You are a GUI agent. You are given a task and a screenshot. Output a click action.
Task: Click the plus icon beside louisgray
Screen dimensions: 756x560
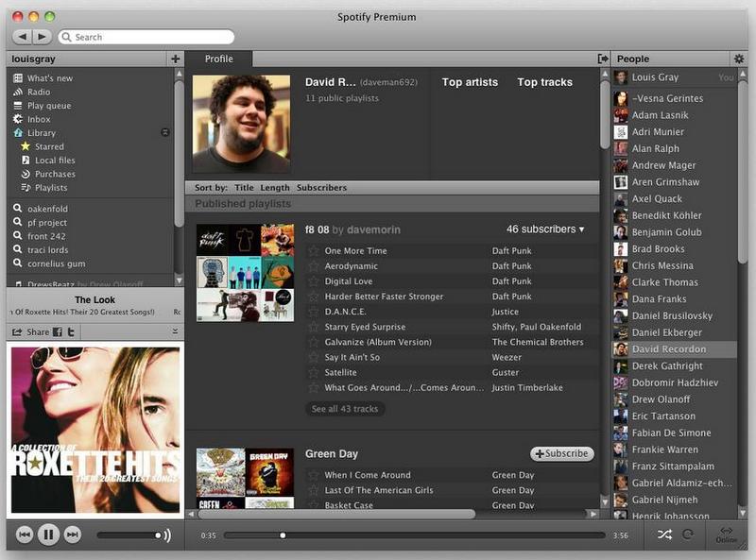175,59
